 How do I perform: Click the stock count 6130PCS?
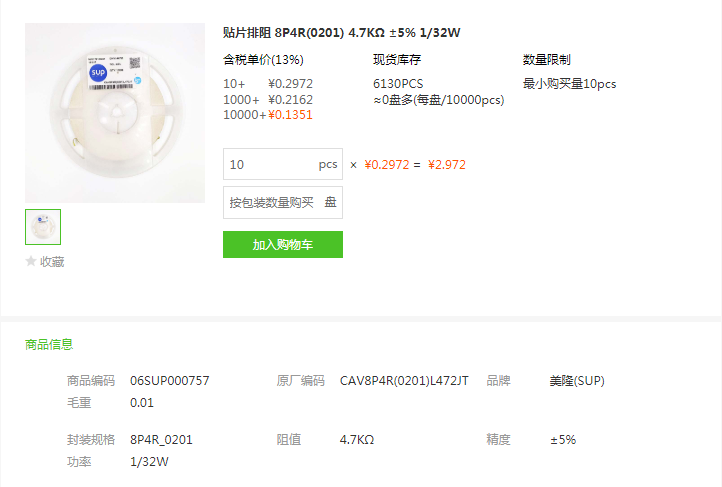[398, 84]
